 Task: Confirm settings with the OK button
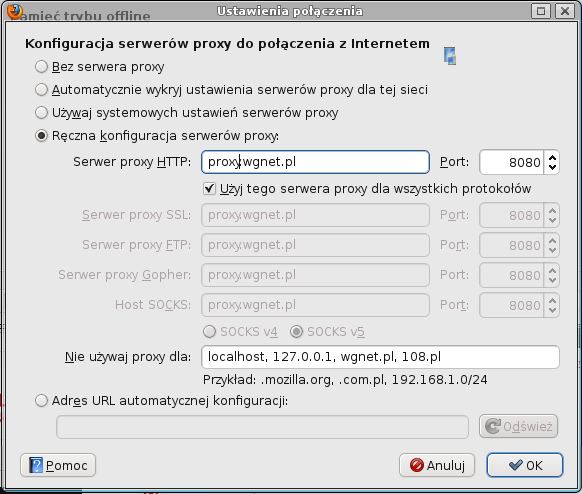(525, 465)
